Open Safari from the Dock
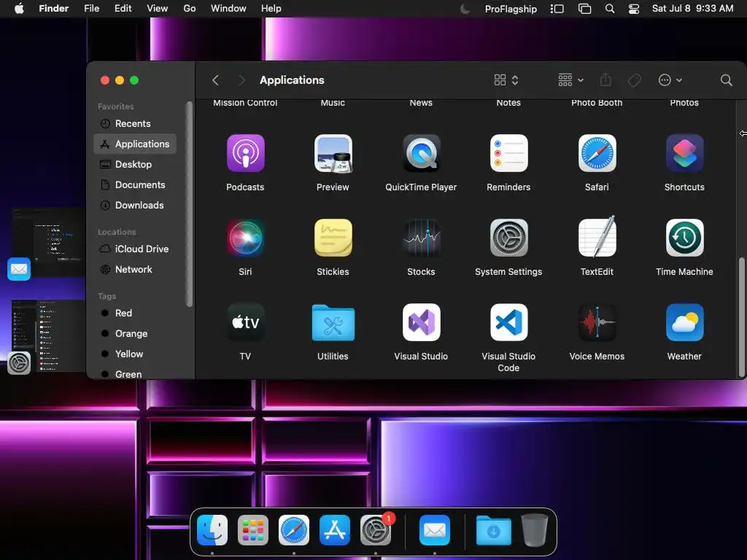Image resolution: width=747 pixels, height=560 pixels. click(294, 530)
